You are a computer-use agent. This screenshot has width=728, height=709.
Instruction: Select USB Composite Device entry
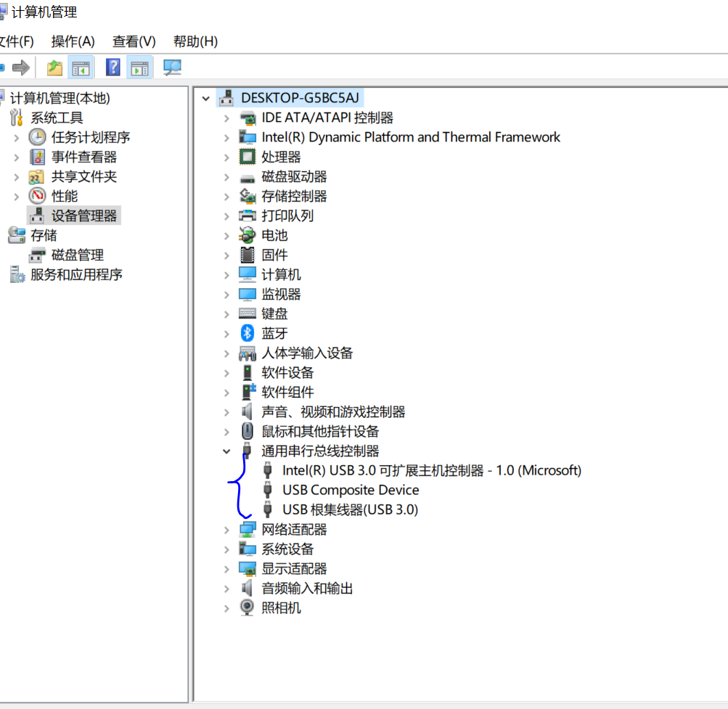coord(351,490)
